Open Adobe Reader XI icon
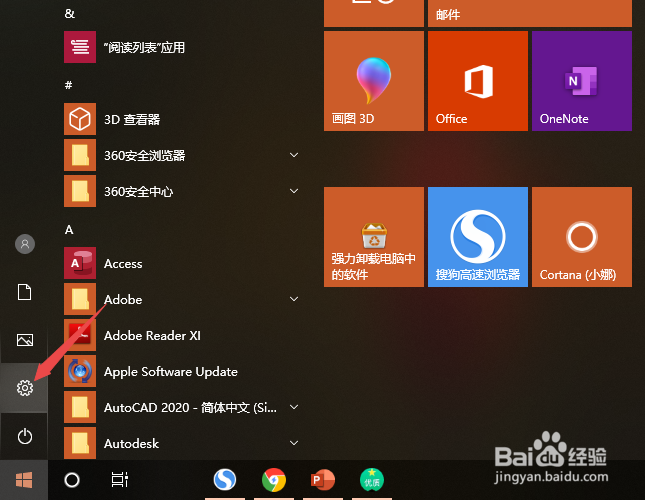 point(80,335)
